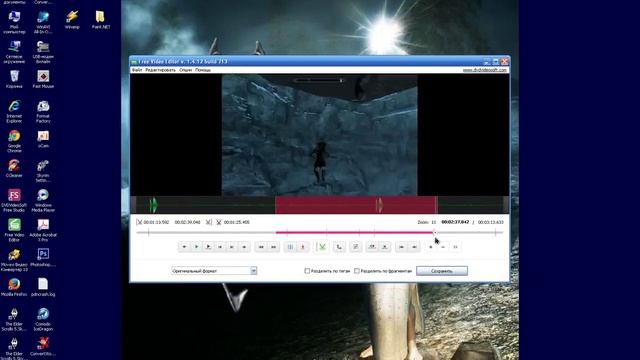Screen dimensions: 640x360
Task: Click the video preview frame
Action: pos(319,135)
